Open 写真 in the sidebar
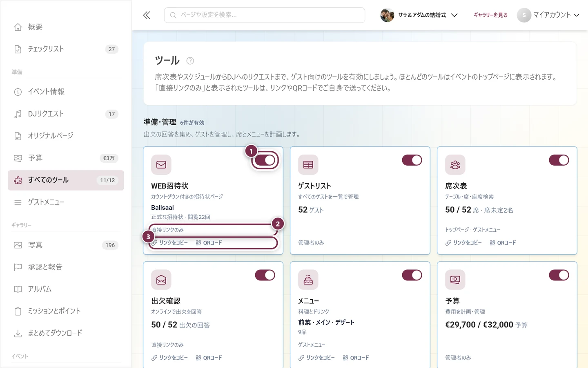Screen dimensions: 588x368 pos(66,245)
